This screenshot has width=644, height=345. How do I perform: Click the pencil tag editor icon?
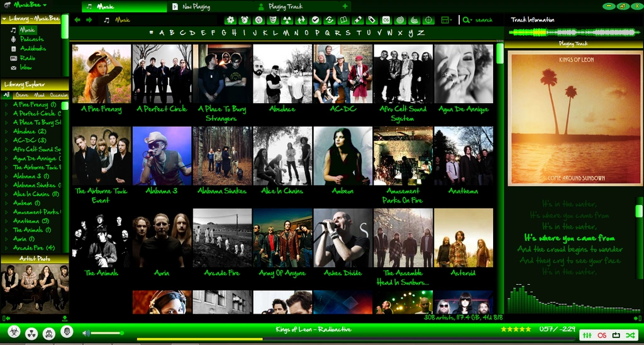[358, 20]
